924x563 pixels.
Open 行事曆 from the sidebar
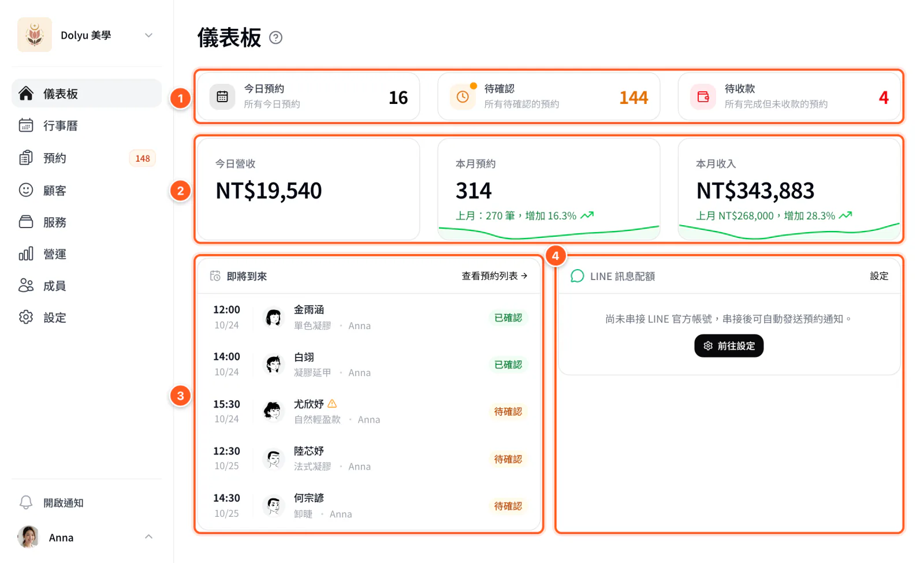87,125
